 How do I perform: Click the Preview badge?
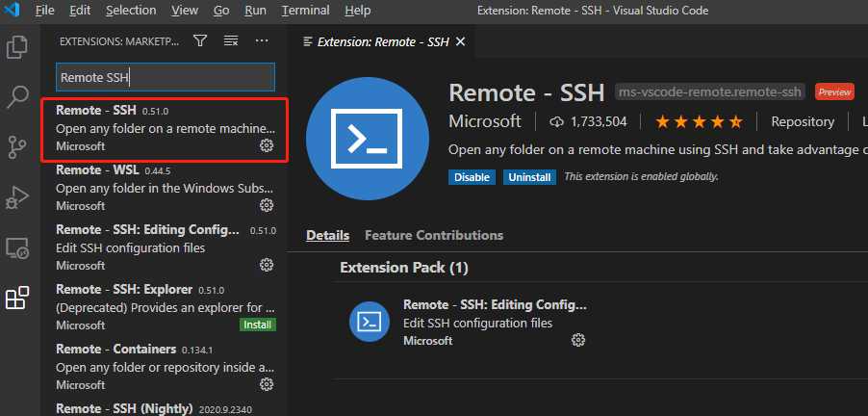834,91
